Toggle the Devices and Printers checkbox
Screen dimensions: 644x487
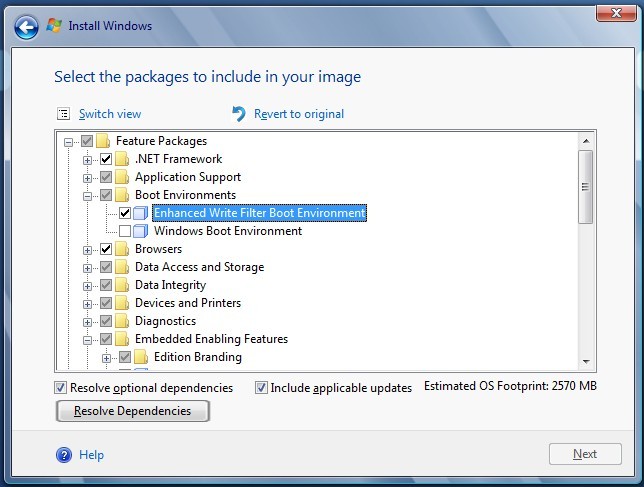click(x=106, y=303)
